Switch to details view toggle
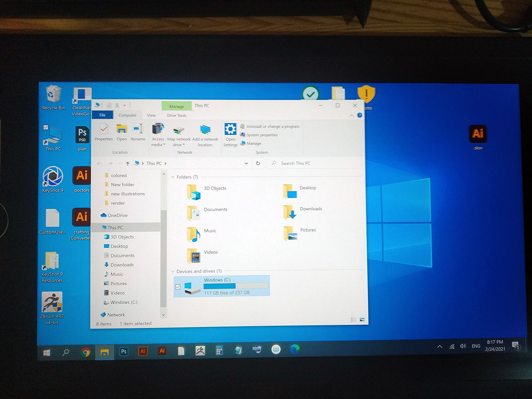The height and width of the screenshot is (399, 532). pos(354,319)
